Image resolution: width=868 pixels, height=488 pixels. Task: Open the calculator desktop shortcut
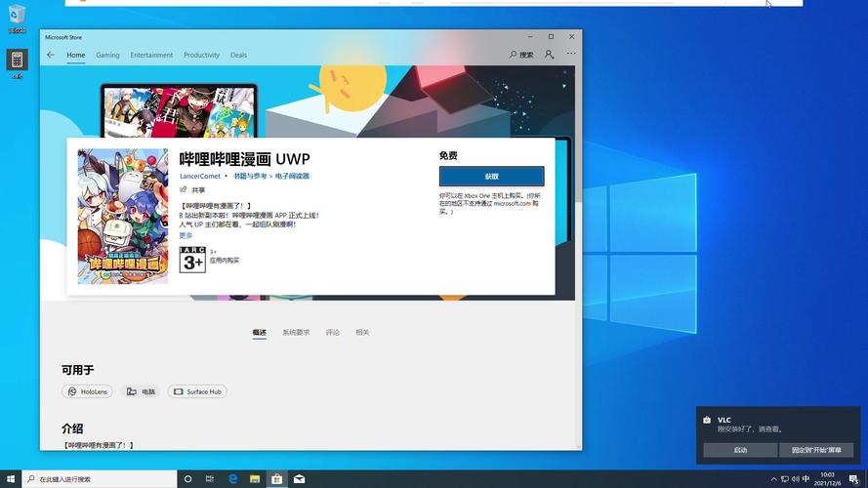17,63
